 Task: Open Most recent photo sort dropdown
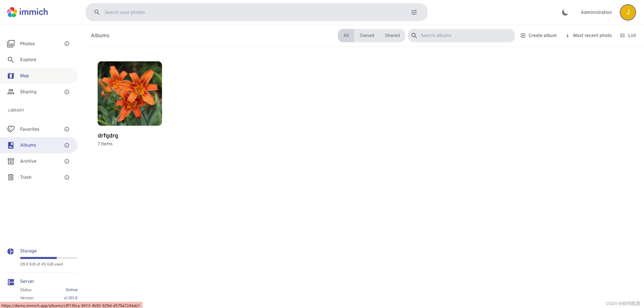pyautogui.click(x=589, y=35)
